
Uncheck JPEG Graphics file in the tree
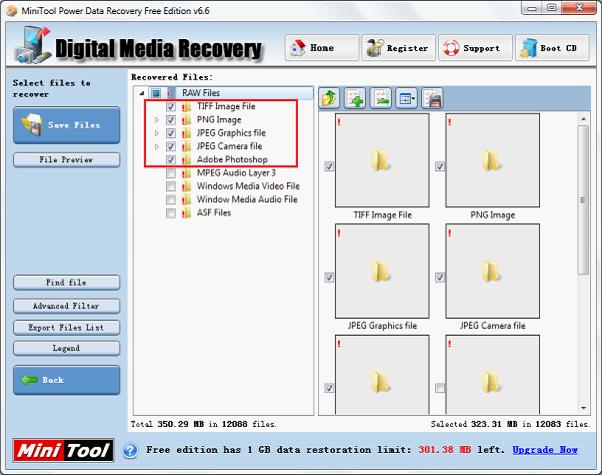tap(171, 133)
